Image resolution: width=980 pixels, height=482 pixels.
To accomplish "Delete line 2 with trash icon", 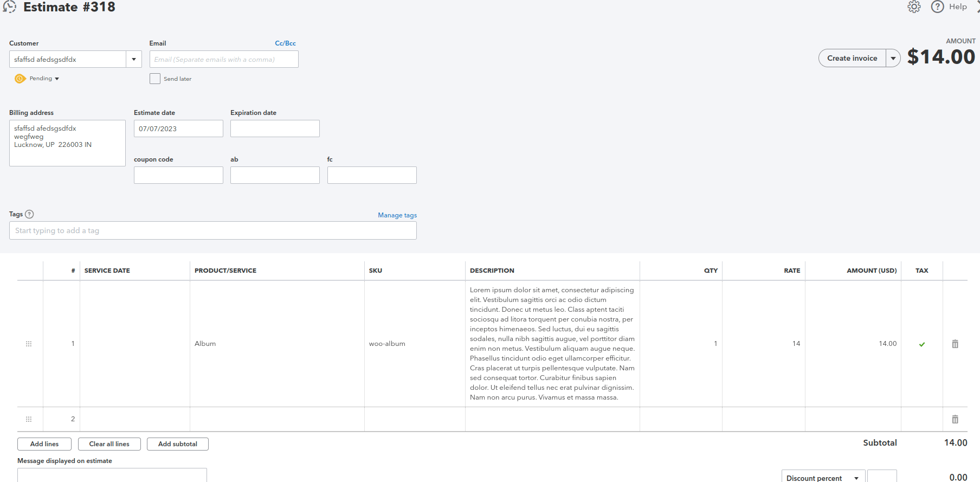I will coord(955,419).
